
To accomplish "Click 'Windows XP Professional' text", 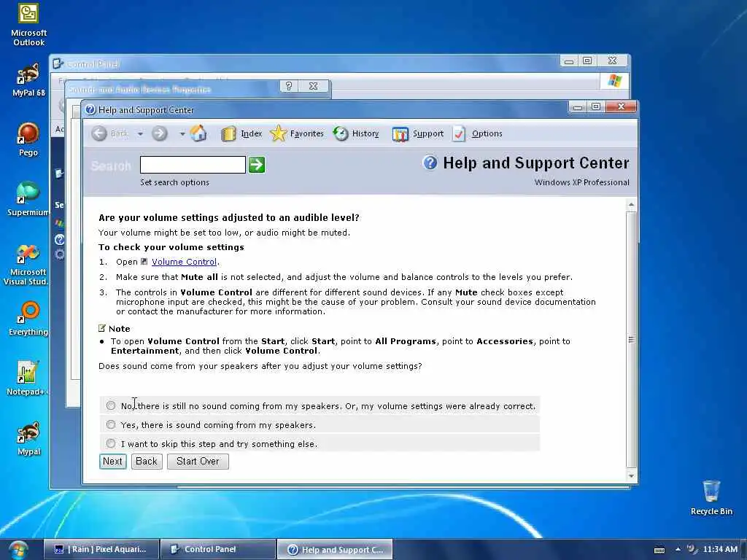I will [x=581, y=182].
